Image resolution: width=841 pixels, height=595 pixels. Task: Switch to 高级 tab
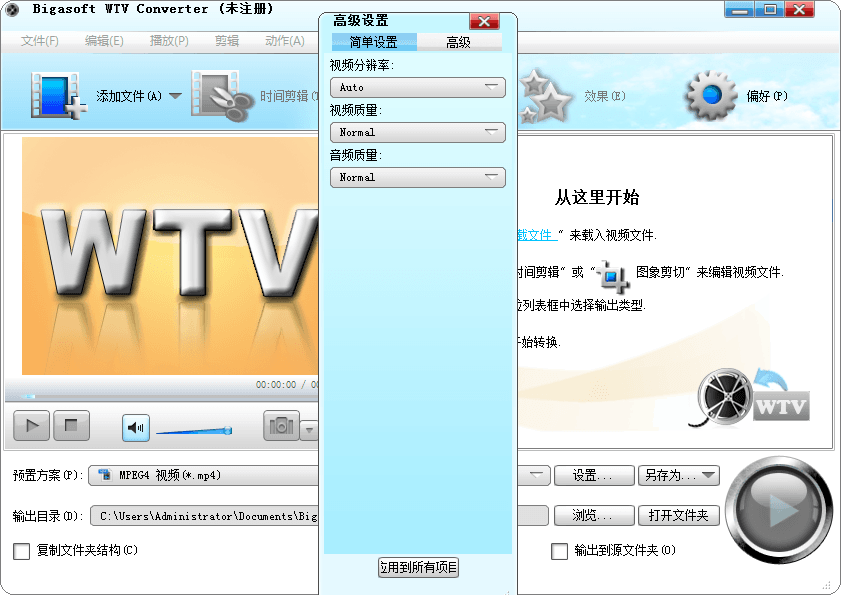[459, 42]
